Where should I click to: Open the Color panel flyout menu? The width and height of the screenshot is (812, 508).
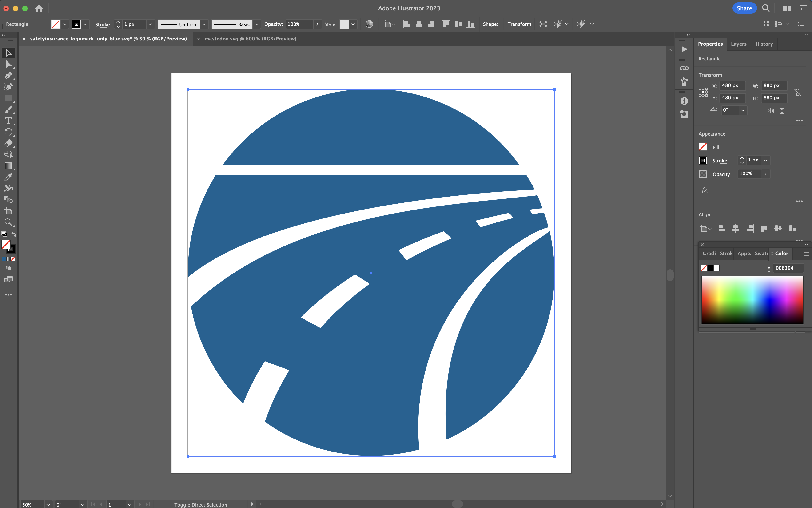[806, 254]
